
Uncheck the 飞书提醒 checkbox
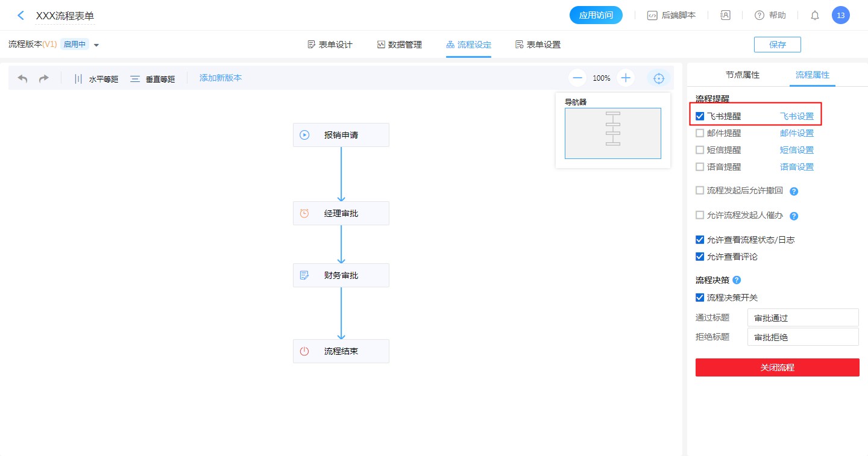coord(700,116)
